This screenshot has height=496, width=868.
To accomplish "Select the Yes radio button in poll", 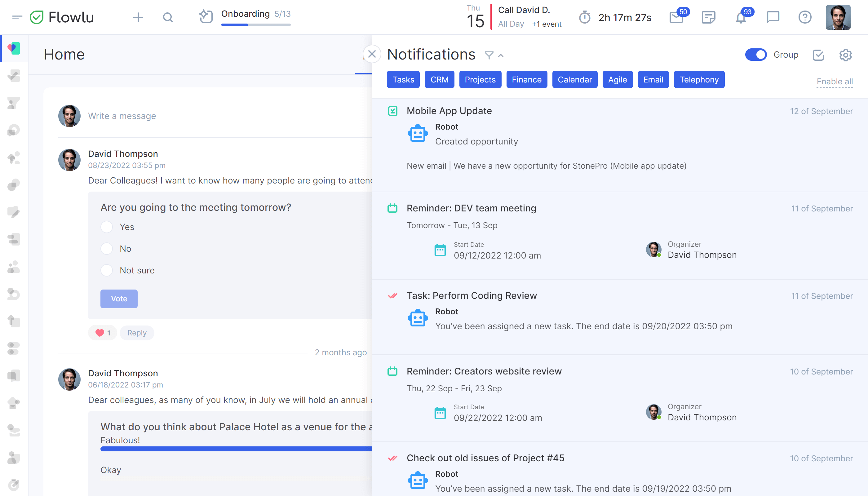I will (107, 227).
